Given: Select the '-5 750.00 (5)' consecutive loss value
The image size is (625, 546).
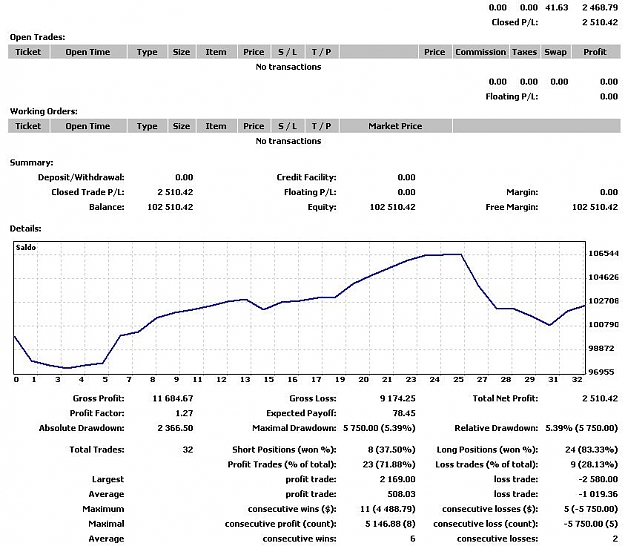Looking at the screenshot, I should [x=590, y=524].
